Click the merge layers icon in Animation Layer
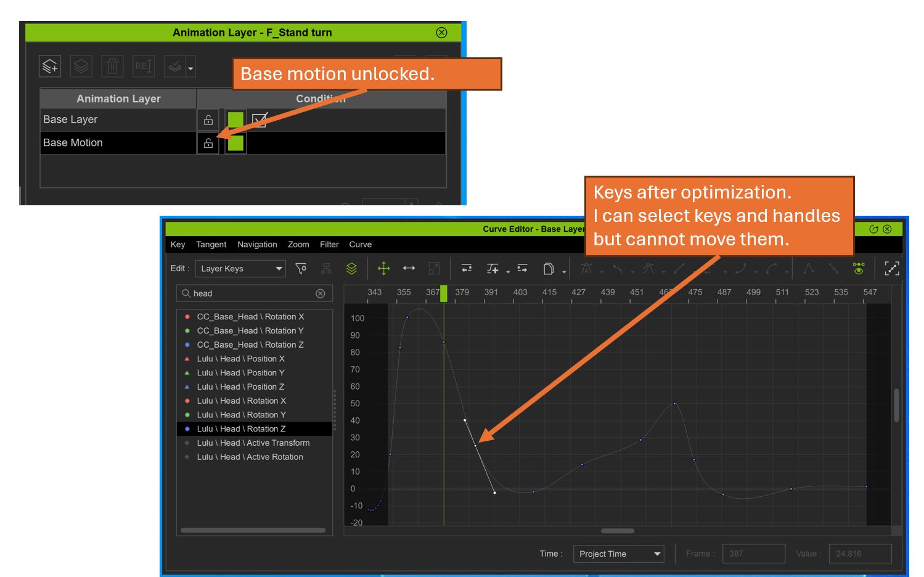This screenshot has height=577, width=924. coord(81,66)
